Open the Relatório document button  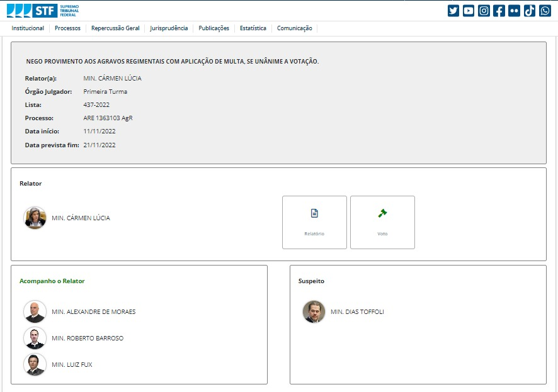click(x=314, y=222)
